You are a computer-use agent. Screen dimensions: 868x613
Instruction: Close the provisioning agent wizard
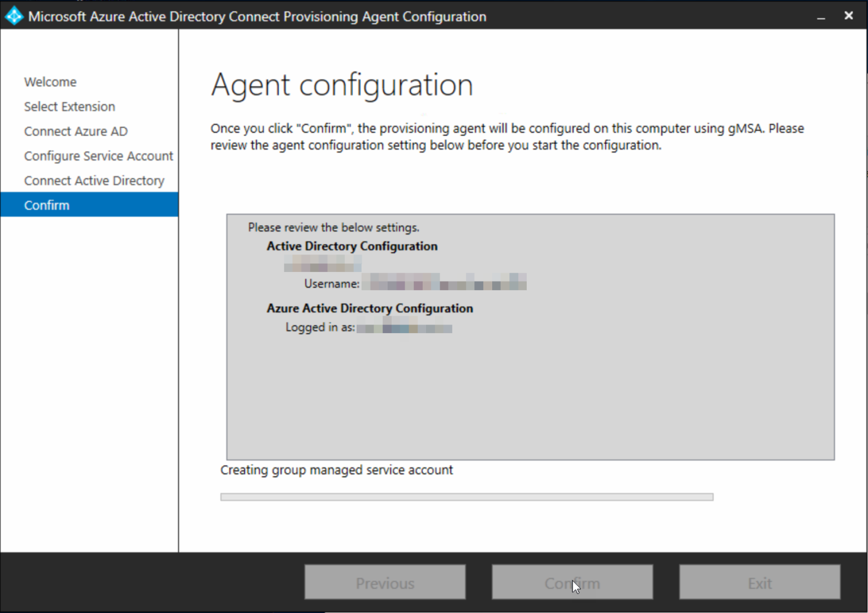[848, 15]
